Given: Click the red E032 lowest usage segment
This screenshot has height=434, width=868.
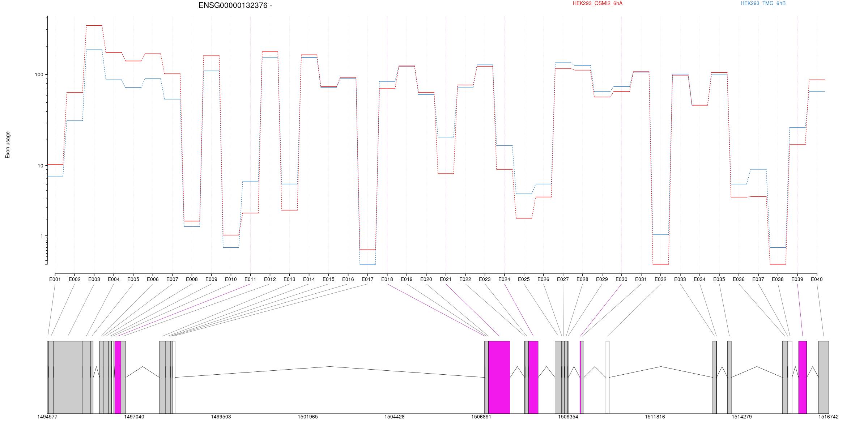Looking at the screenshot, I should [660, 264].
